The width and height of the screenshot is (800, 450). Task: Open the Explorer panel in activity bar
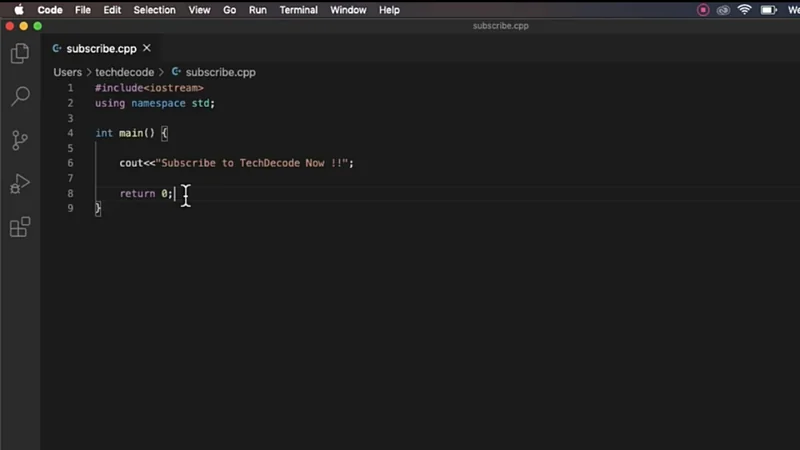[x=19, y=54]
